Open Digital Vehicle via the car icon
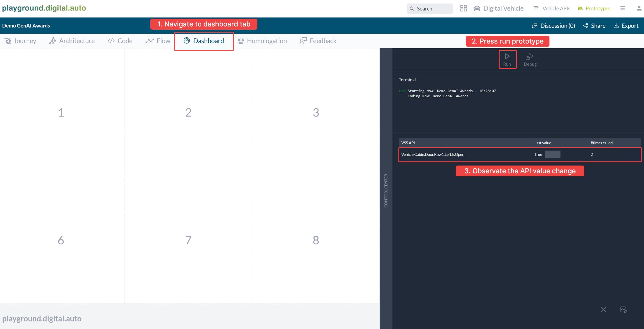The width and height of the screenshot is (644, 329). click(477, 8)
